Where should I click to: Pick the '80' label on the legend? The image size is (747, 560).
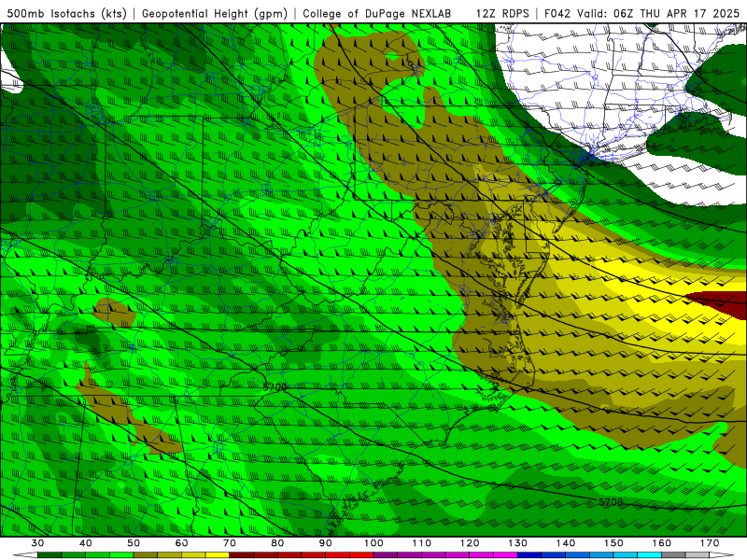[277, 543]
